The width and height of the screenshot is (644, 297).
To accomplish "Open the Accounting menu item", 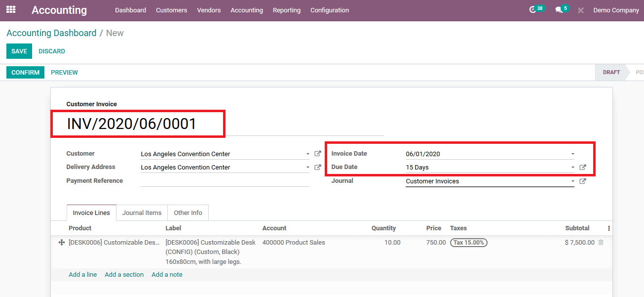I will pos(247,10).
